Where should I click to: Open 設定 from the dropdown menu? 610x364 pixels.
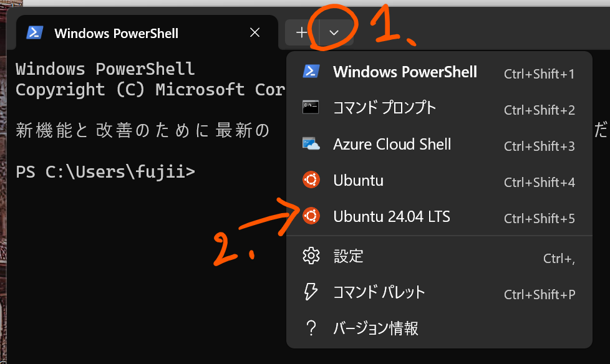point(349,256)
